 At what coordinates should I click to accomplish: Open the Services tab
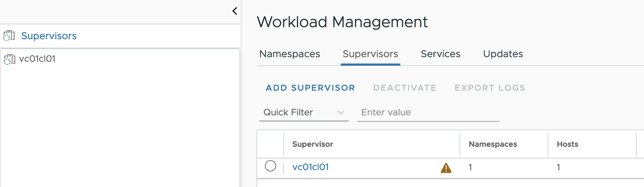[x=441, y=54]
